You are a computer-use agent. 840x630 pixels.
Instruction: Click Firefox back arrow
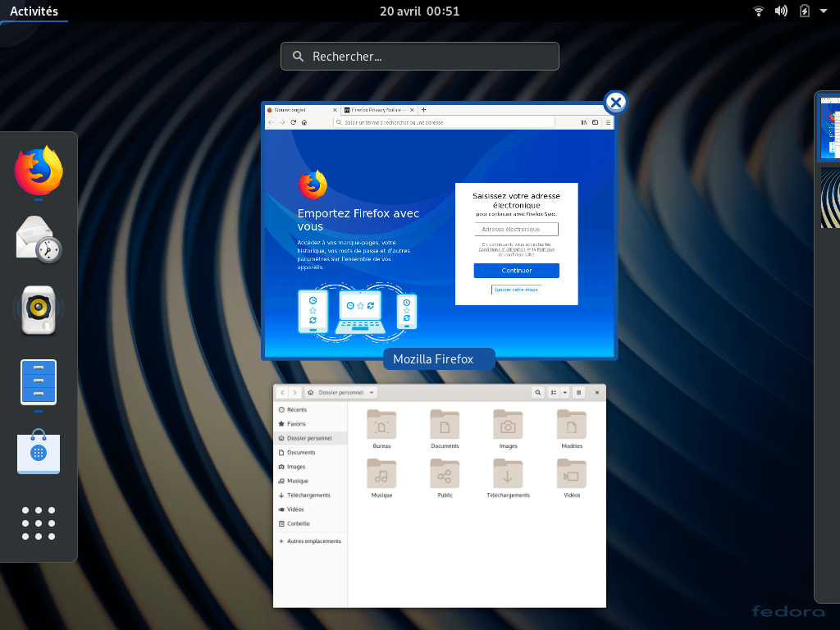point(272,122)
